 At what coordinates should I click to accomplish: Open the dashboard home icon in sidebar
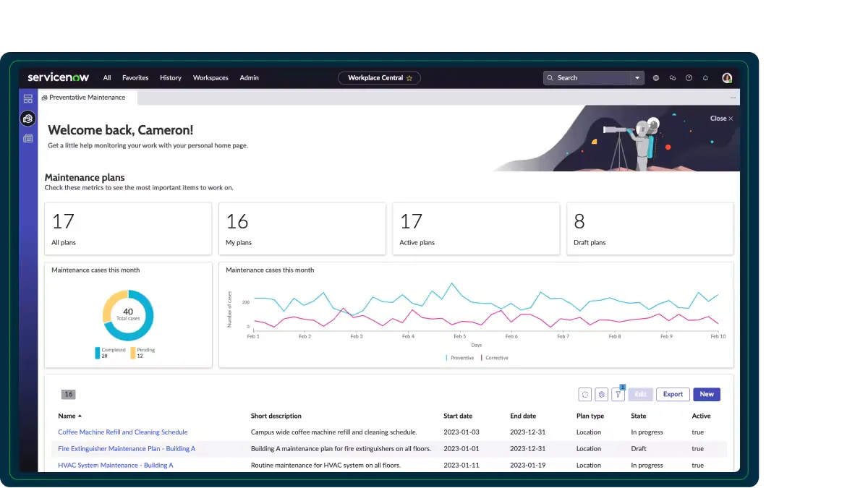(28, 98)
